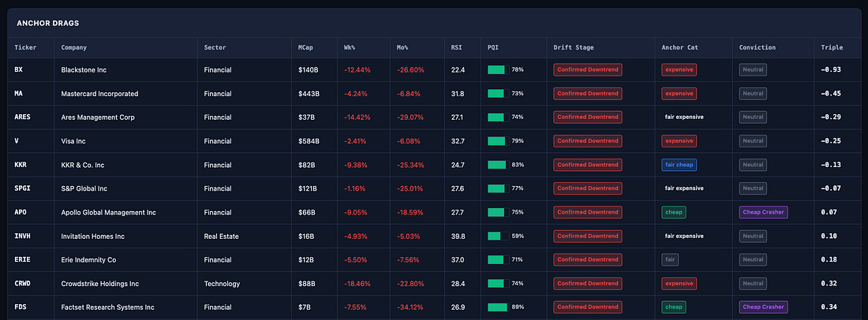Click Invitation Homes Inc company name
868x320 pixels.
click(92, 236)
